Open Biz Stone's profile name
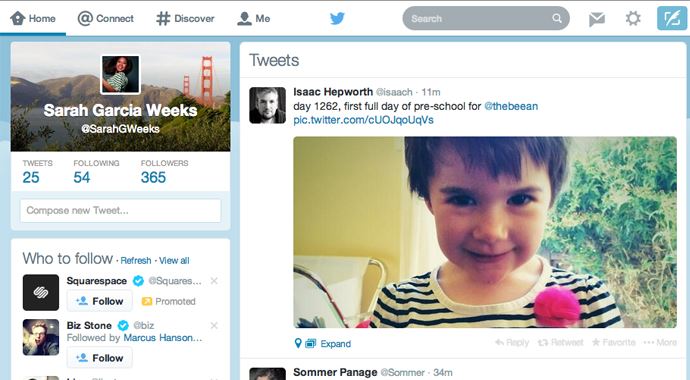This screenshot has width=690, height=380. pos(89,325)
